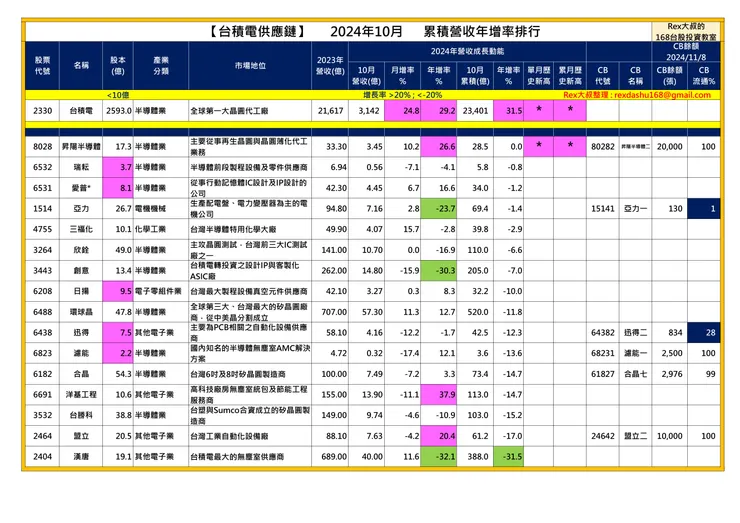
Task: Select "台灣半導體特用化學大廠" description cell
Action: 250,229
